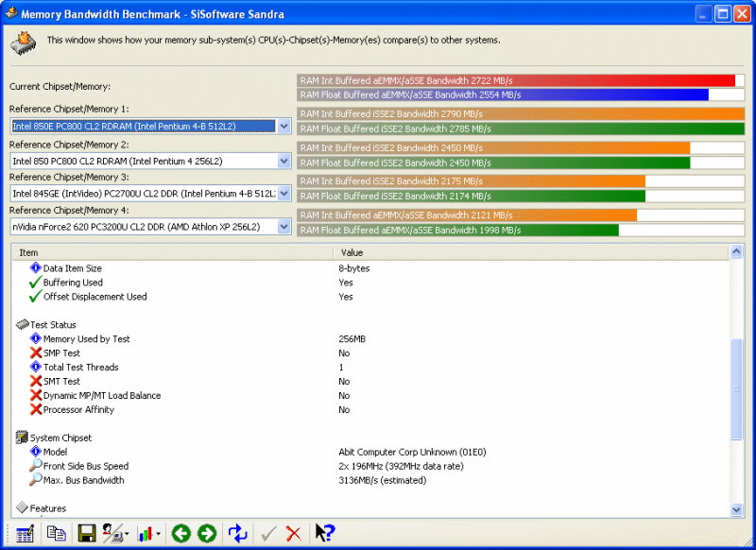Click the Test Status chip icon
The width and height of the screenshot is (756, 550).
(22, 324)
